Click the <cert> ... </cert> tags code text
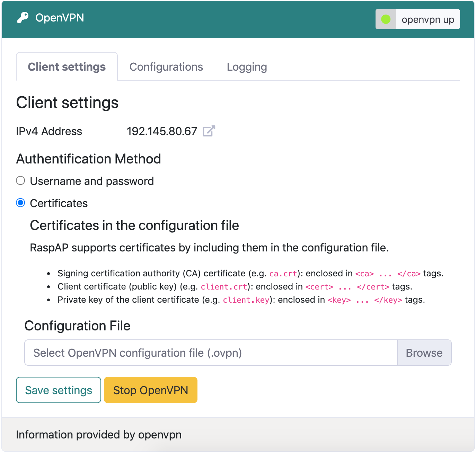This screenshot has height=453, width=476. [347, 287]
